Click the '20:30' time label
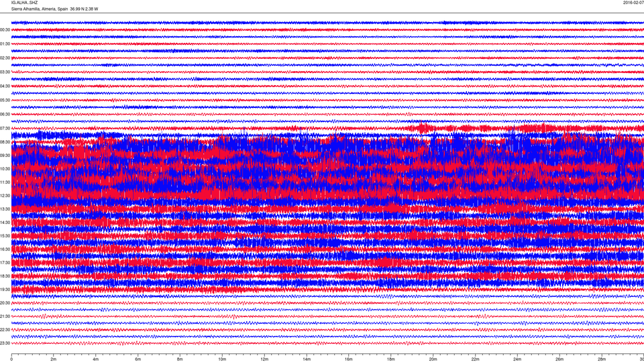Image resolution: width=644 pixels, height=362 pixels. (5, 303)
